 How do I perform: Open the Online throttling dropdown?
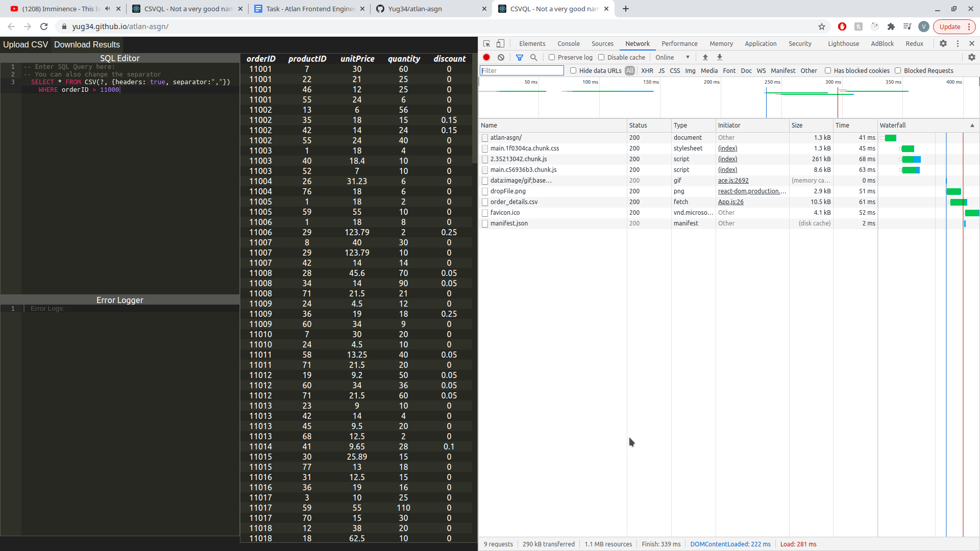672,57
